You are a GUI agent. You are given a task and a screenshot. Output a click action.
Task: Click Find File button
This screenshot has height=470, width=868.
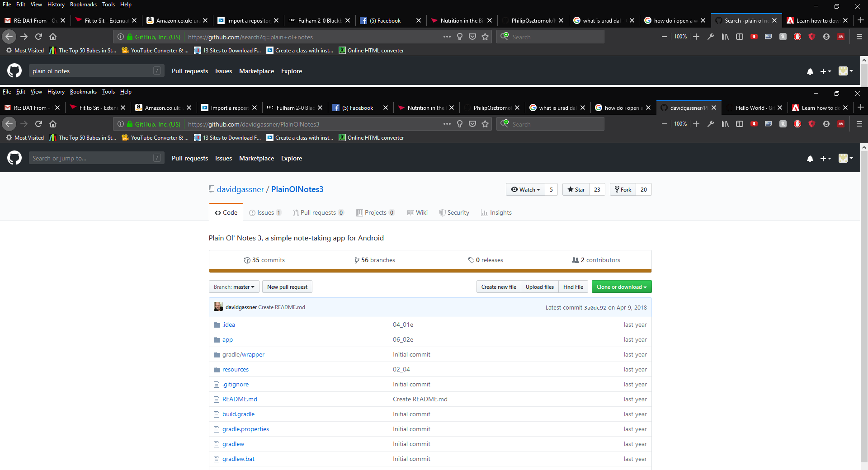pos(573,287)
